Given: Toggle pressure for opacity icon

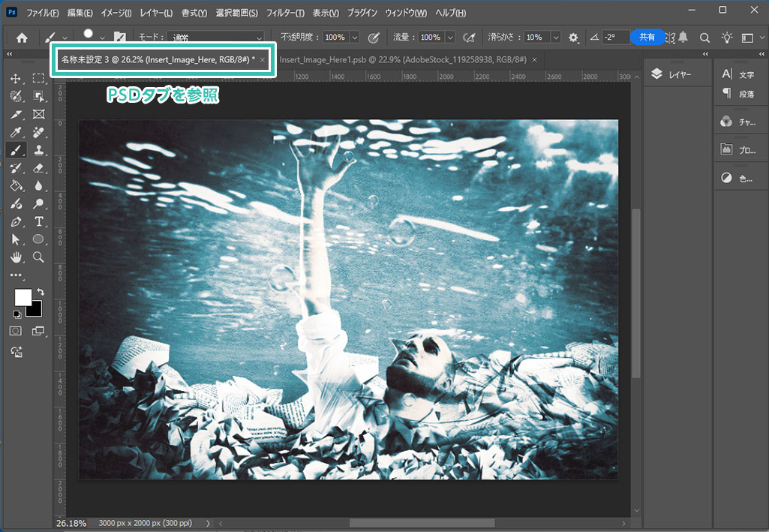Looking at the screenshot, I should coord(374,38).
